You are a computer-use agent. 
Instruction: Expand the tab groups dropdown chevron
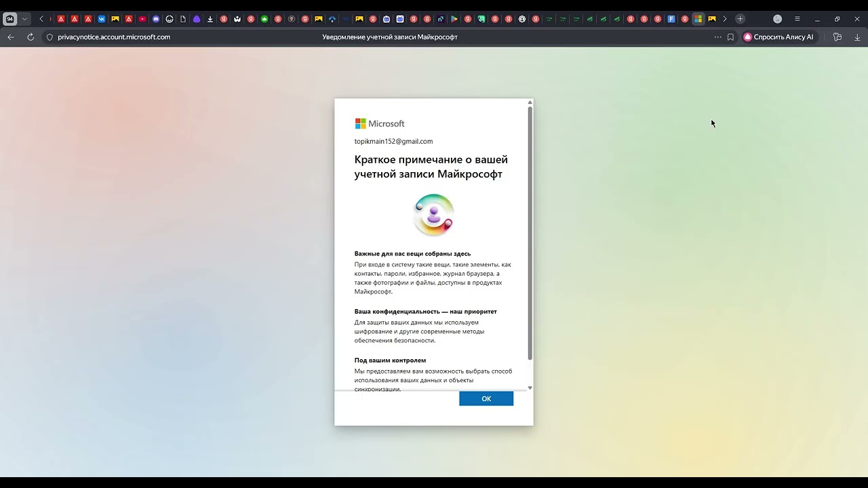(x=24, y=19)
